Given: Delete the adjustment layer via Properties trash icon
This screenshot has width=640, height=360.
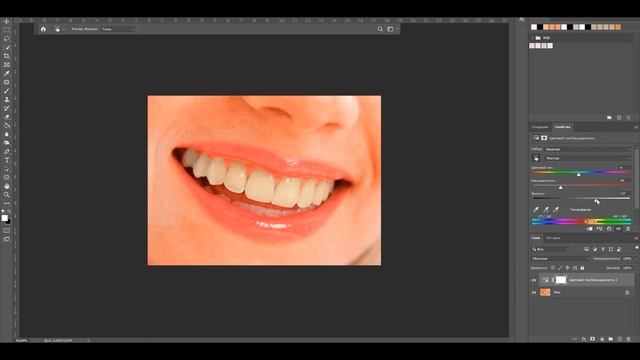Looking at the screenshot, I should tap(628, 229).
